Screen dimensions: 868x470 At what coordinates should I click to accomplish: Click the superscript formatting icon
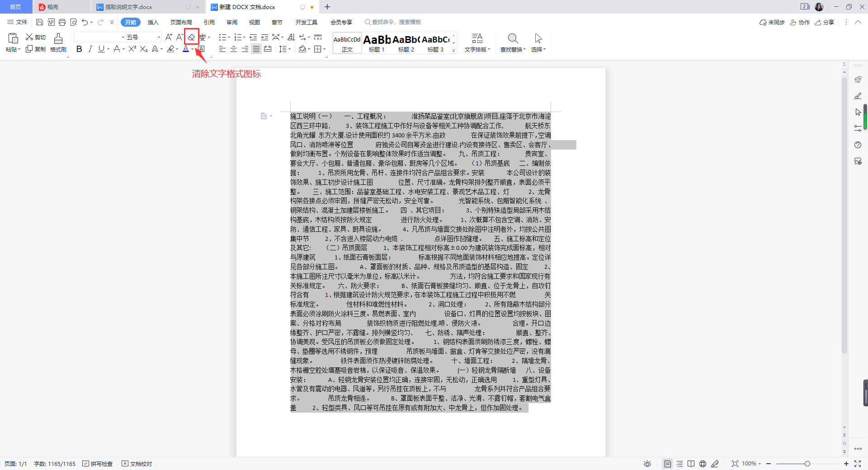(x=132, y=50)
